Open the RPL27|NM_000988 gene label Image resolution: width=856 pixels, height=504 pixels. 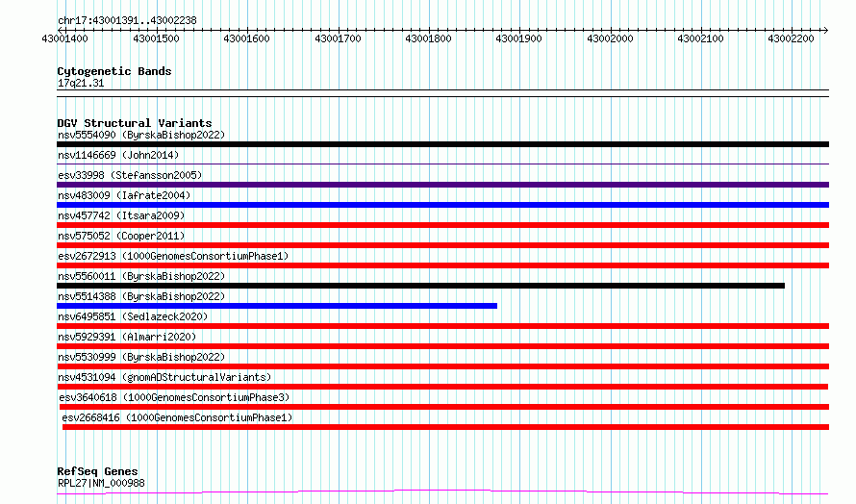click(101, 483)
